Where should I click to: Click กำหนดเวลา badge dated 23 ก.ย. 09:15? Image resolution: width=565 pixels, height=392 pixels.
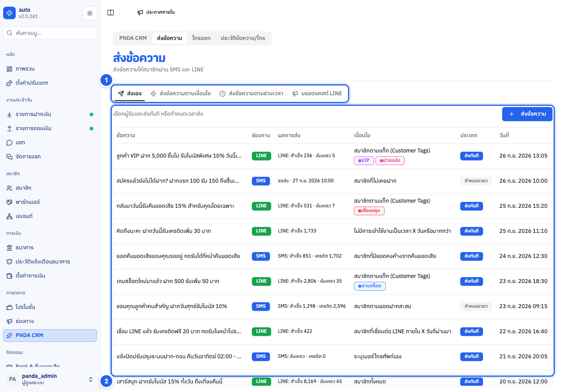pos(476,307)
